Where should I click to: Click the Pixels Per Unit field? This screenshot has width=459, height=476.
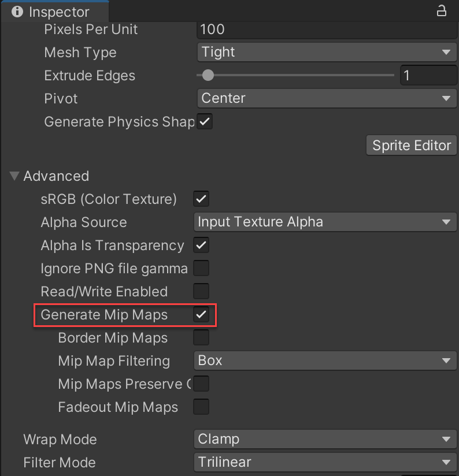pos(327,29)
